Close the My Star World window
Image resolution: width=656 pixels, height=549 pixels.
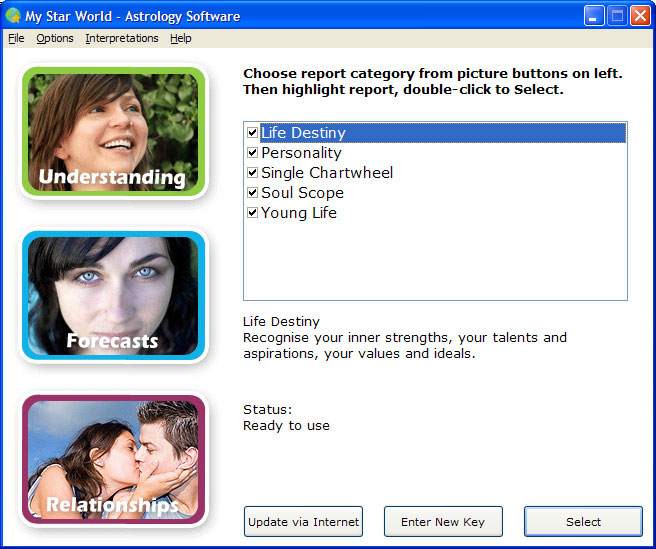(x=640, y=16)
